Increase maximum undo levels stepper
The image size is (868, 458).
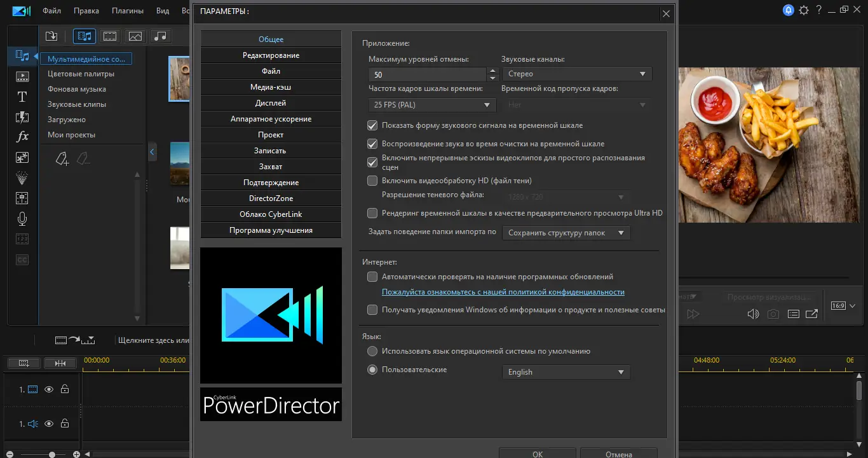[x=492, y=70]
